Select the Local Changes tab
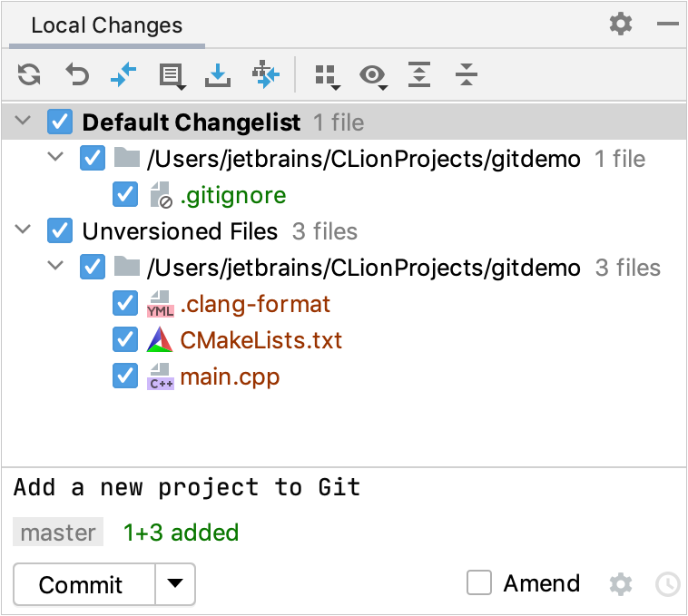688x616 pixels. click(x=106, y=25)
